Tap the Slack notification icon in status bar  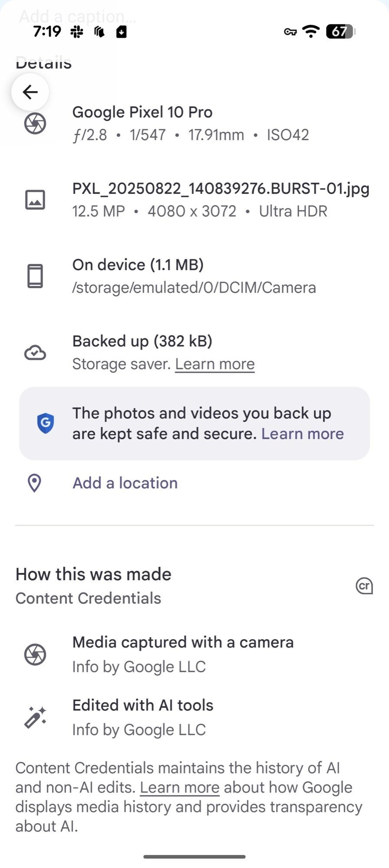[77, 31]
